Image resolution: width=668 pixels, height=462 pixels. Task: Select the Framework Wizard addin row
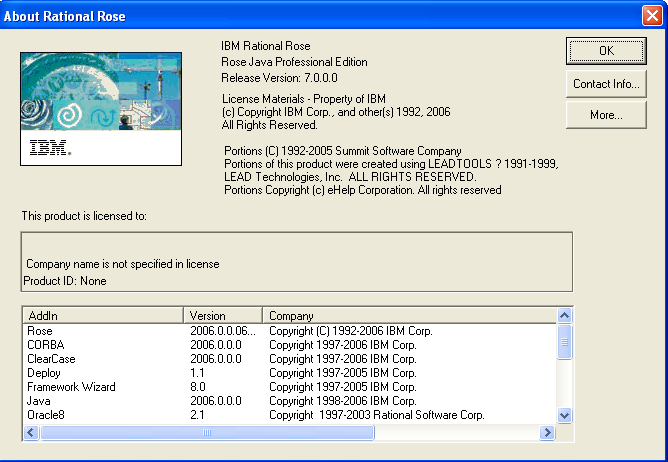click(x=289, y=387)
